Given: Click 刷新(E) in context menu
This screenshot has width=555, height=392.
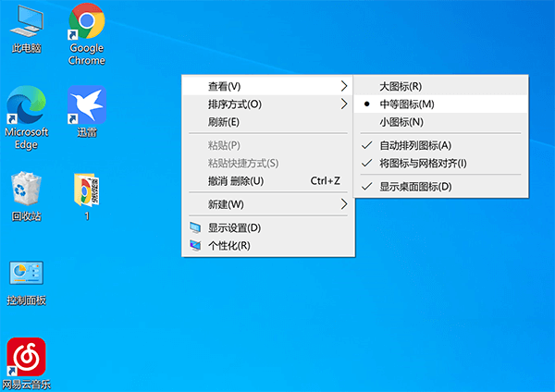Looking at the screenshot, I should (224, 122).
